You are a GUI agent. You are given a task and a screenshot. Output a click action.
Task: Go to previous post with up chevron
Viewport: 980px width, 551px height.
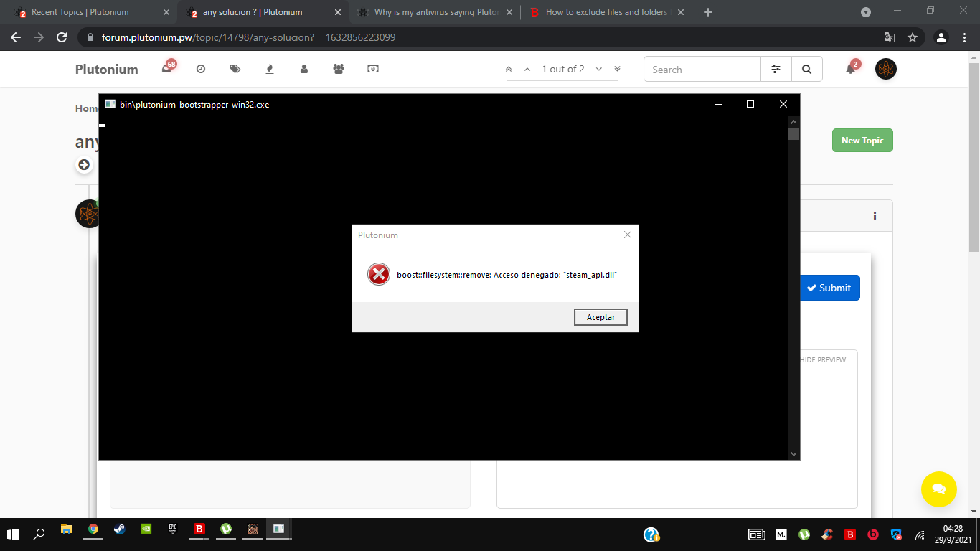pos(527,70)
